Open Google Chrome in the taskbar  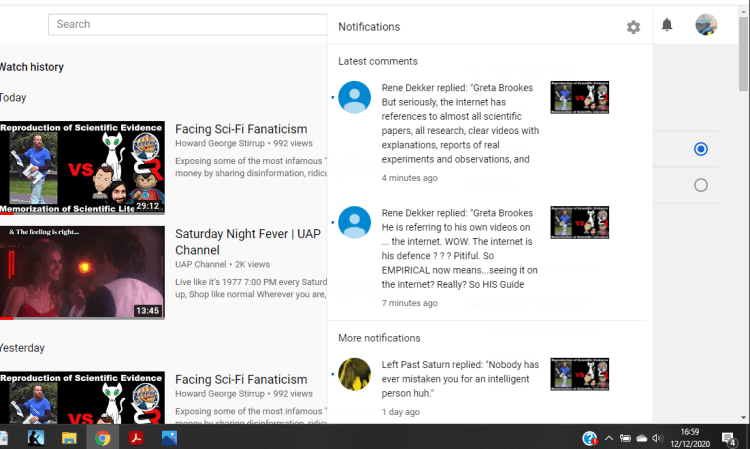tap(102, 437)
